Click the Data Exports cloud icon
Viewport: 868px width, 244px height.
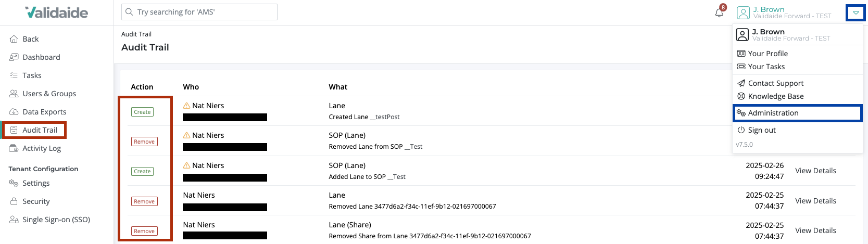(x=14, y=112)
